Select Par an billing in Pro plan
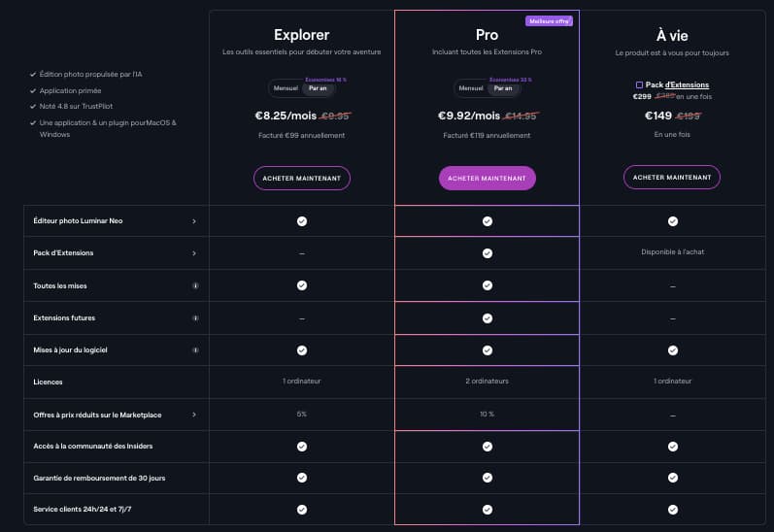This screenshot has height=532, width=774. (x=503, y=88)
